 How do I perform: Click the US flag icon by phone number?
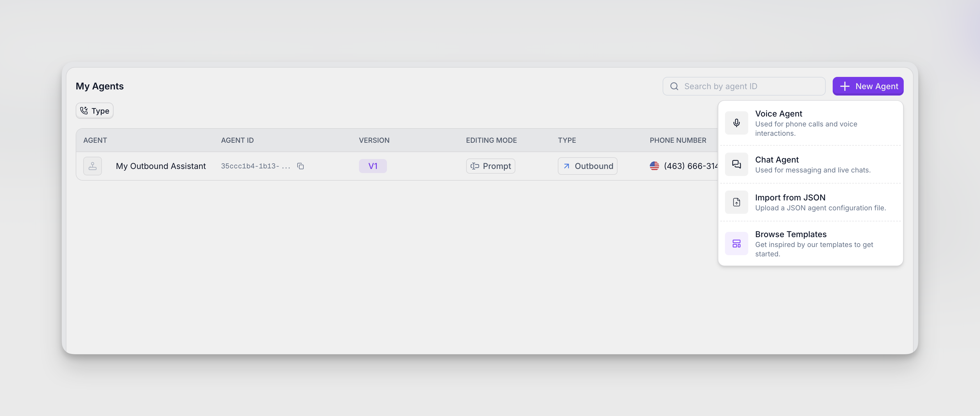click(x=654, y=166)
